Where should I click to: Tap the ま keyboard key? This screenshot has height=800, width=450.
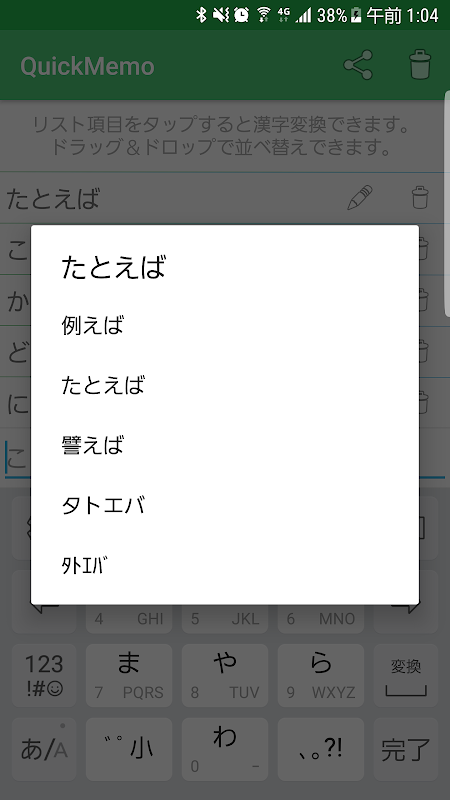[x=129, y=675]
